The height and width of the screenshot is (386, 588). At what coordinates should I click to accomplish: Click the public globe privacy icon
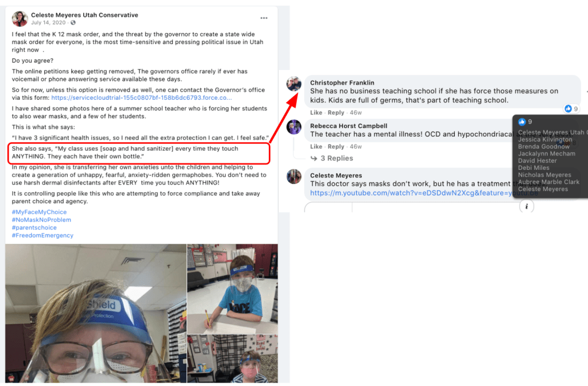coord(73,22)
